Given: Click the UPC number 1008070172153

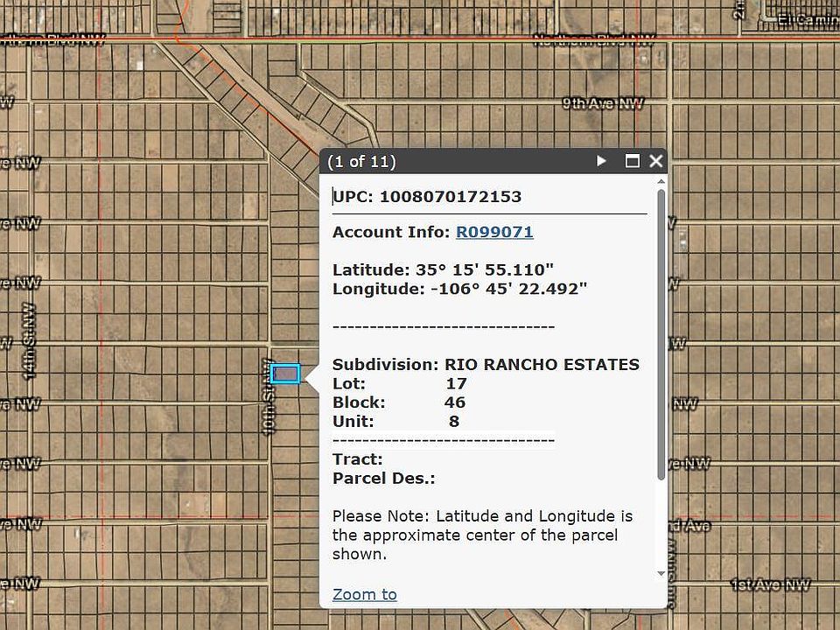Looking at the screenshot, I should [450, 196].
